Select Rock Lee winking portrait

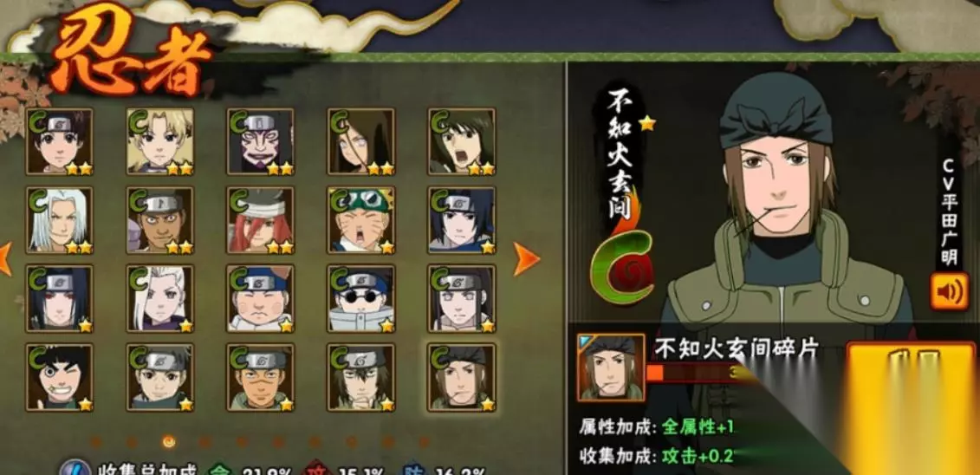tap(60, 378)
